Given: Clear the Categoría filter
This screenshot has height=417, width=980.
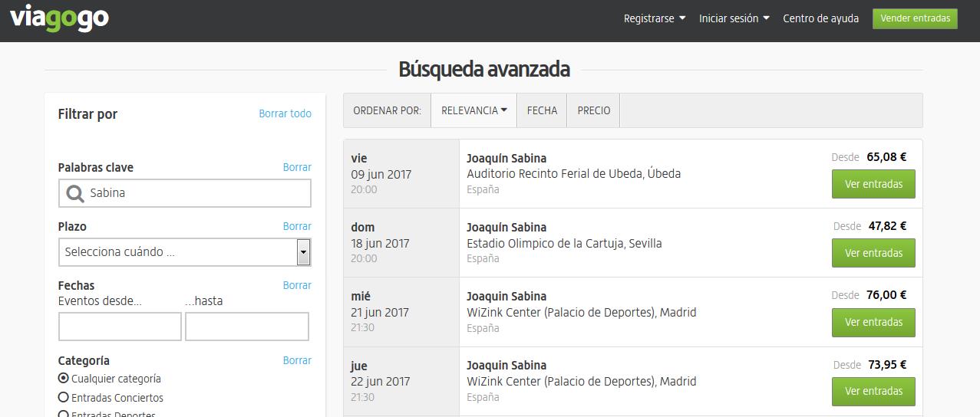Looking at the screenshot, I should point(297,360).
